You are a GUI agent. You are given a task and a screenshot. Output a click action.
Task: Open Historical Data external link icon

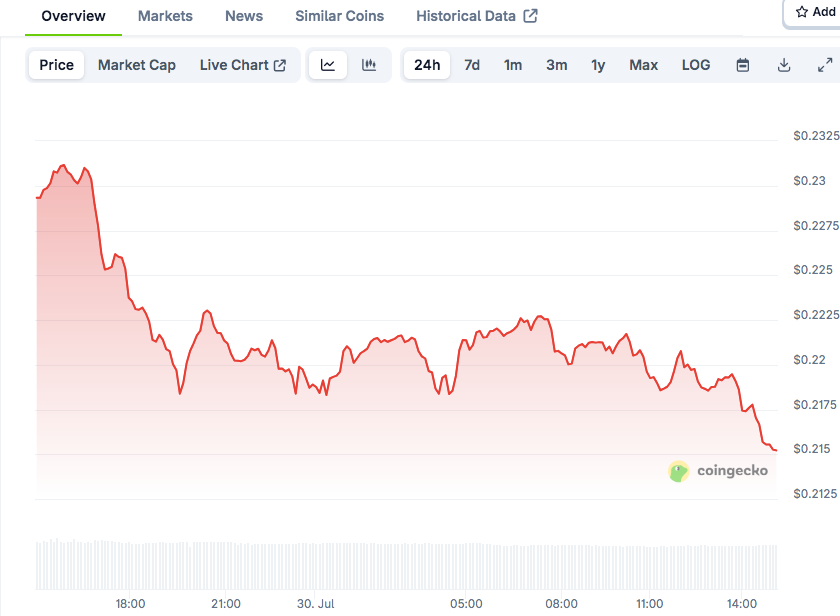[530, 16]
